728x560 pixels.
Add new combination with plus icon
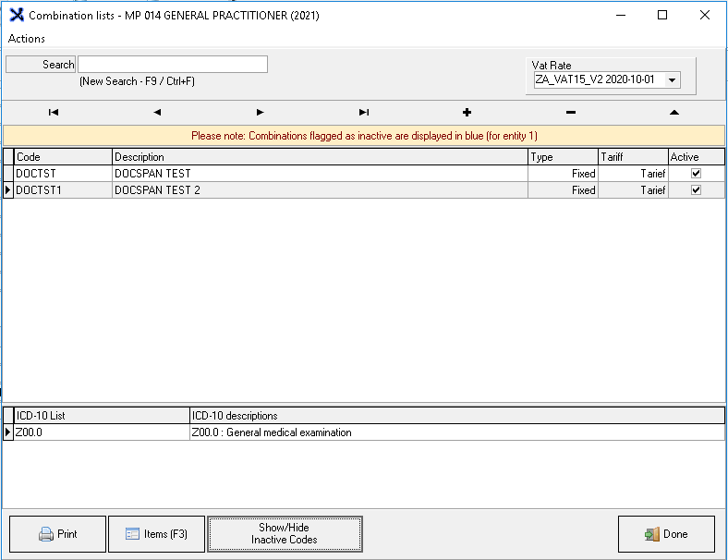click(467, 113)
